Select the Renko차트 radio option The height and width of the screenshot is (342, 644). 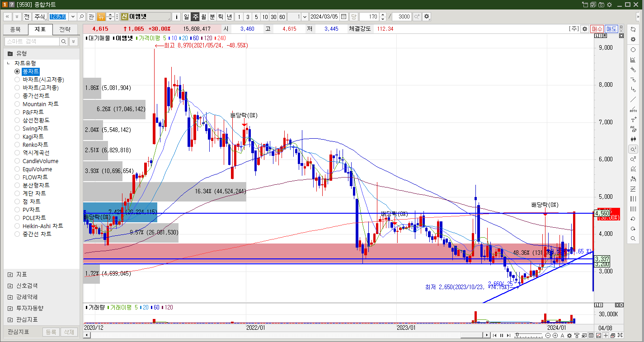coord(17,145)
